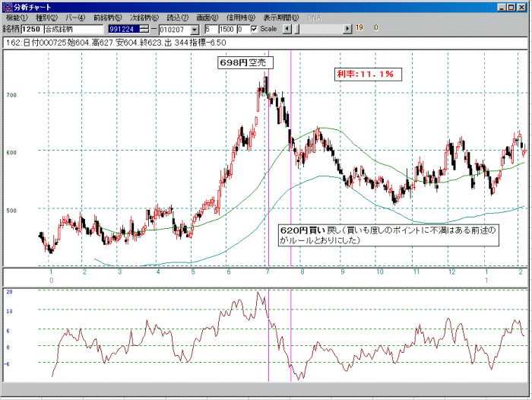
Task: Click the input field showing 1500
Action: [225, 29]
